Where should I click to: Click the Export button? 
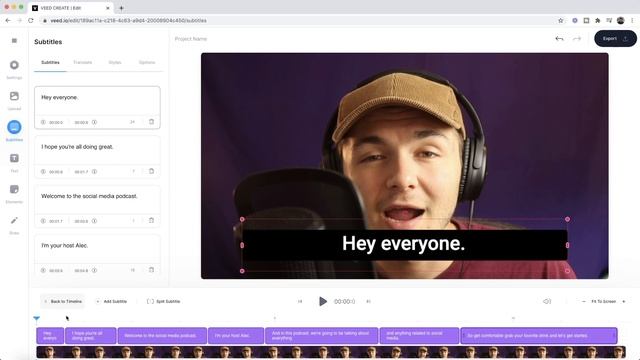(x=615, y=39)
